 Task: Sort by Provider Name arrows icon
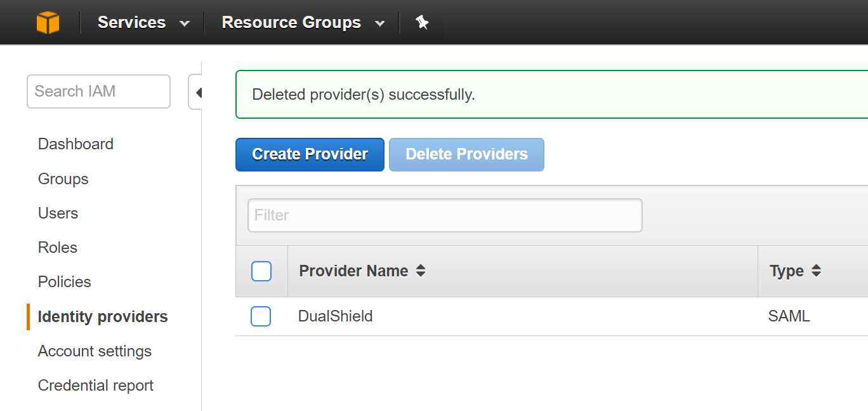coord(421,271)
